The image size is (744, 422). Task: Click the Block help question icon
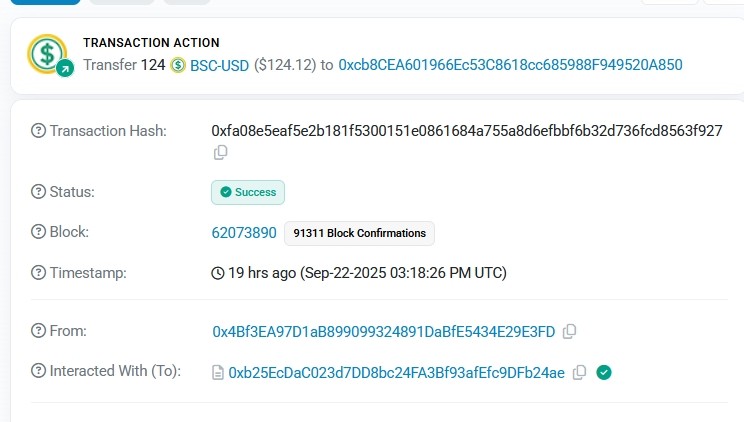tap(39, 232)
